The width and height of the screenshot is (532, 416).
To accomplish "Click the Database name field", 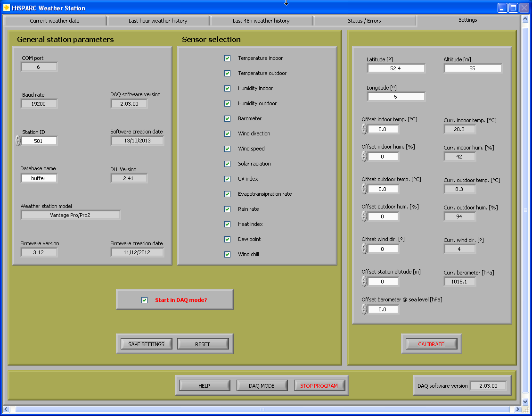I will pos(39,178).
